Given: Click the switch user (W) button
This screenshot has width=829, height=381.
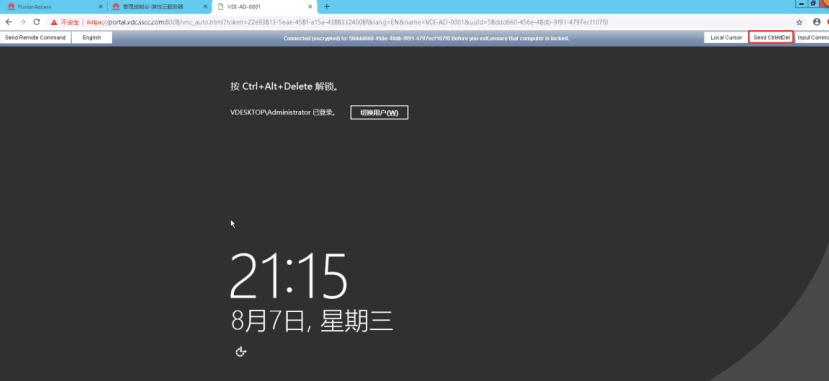Looking at the screenshot, I should coord(379,113).
